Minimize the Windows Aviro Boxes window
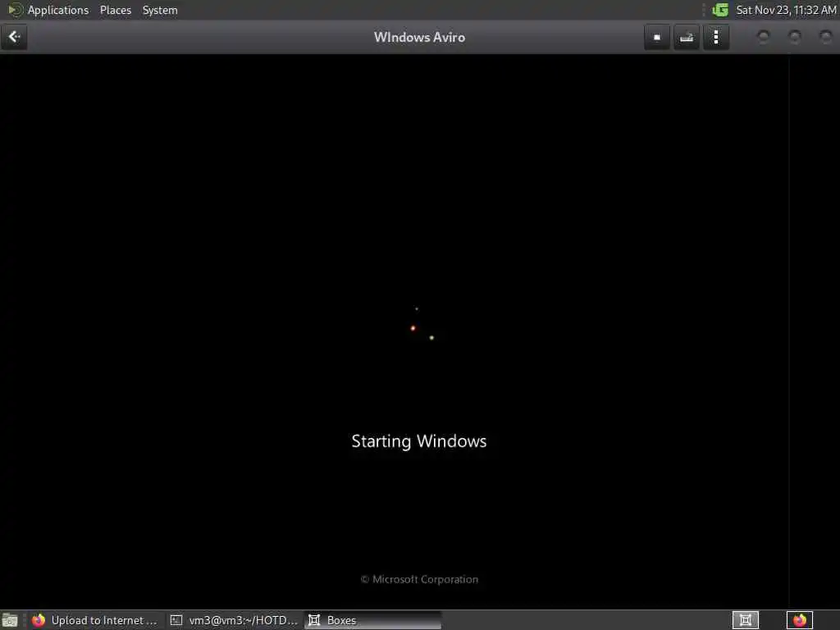This screenshot has width=840, height=630. (764, 37)
